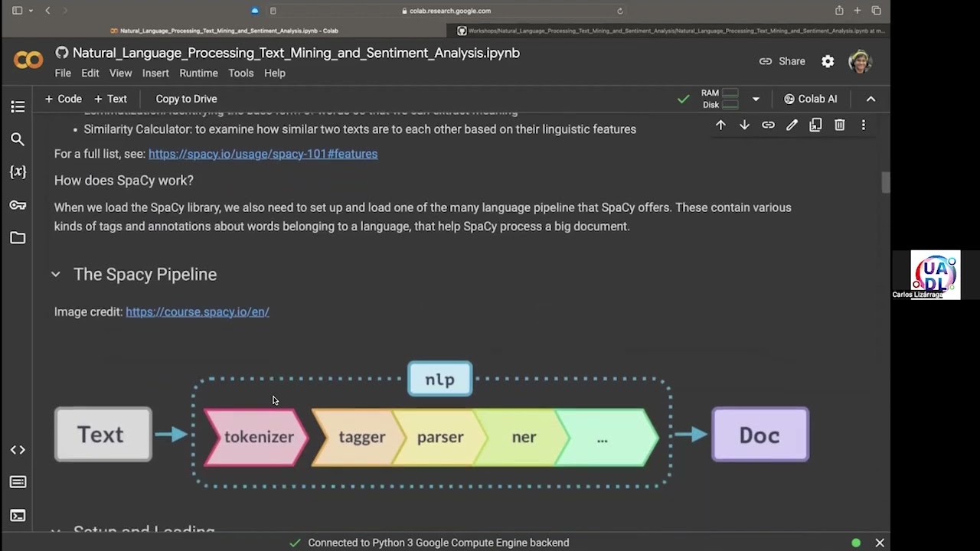Click the nlp box in diagram
The height and width of the screenshot is (551, 980).
pos(440,379)
